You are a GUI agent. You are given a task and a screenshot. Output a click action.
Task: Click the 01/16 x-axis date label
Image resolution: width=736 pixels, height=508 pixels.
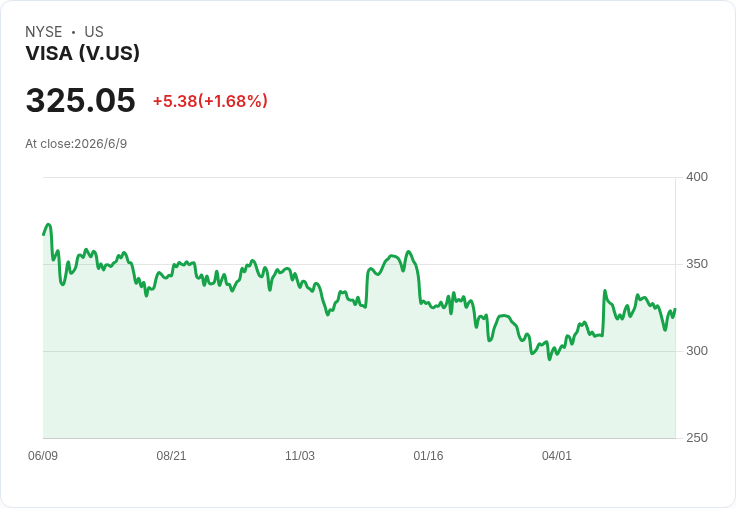(428, 455)
